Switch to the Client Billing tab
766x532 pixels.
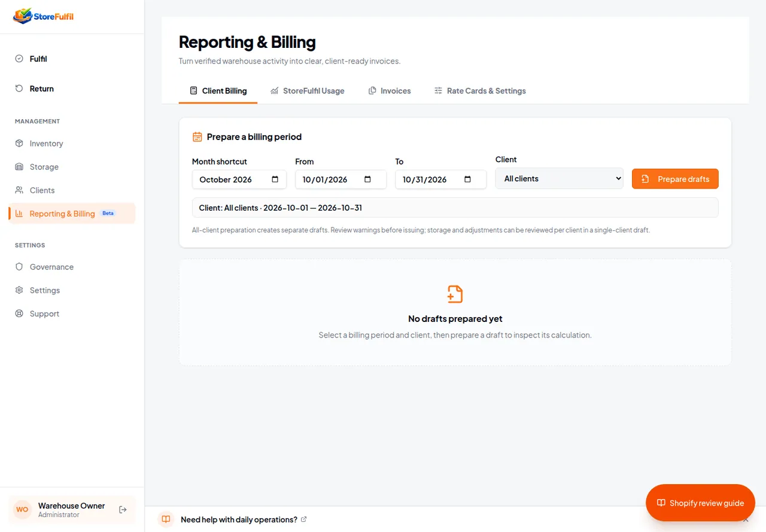coord(218,91)
